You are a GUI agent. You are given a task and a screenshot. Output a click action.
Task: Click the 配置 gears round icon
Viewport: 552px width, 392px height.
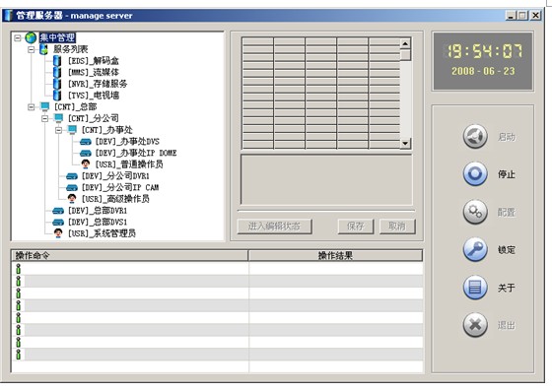click(475, 212)
